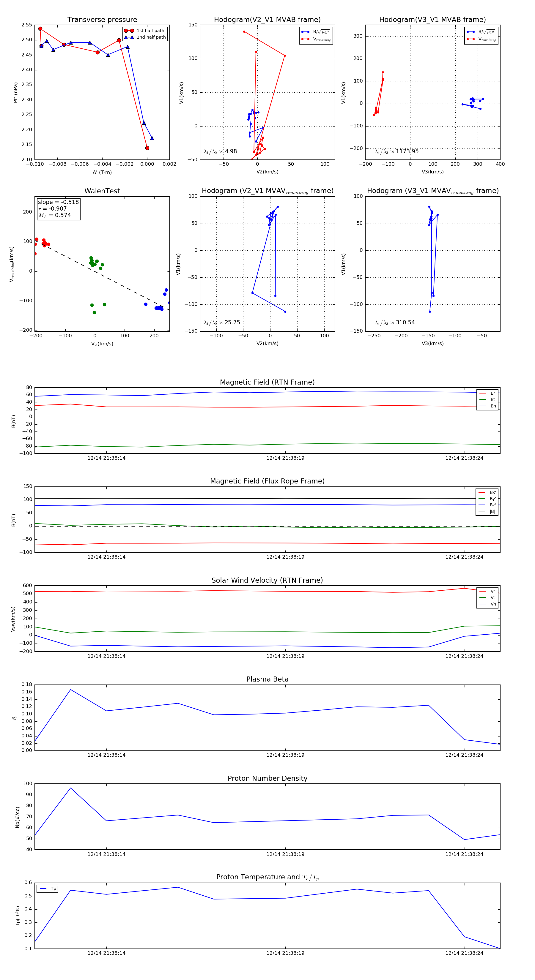535x980 pixels.
Task: Click the proton density peak near 96
Action: click(70, 788)
